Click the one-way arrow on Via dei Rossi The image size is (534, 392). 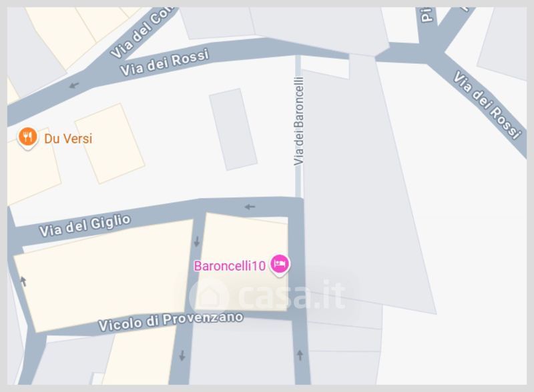click(74, 85)
